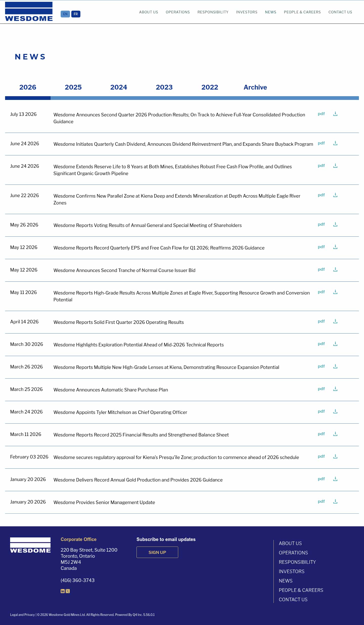Select the EN language button
Screen dimensions: 364x625
point(65,14)
